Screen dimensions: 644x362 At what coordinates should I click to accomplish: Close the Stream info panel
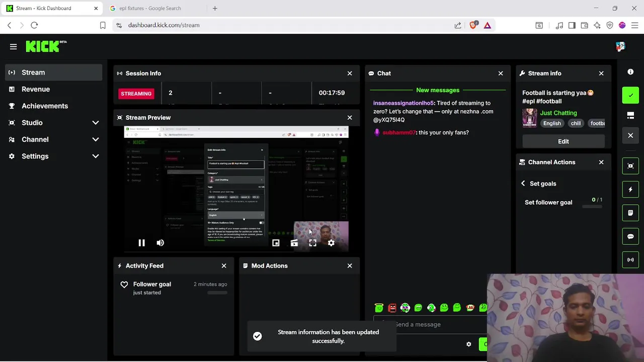(601, 73)
